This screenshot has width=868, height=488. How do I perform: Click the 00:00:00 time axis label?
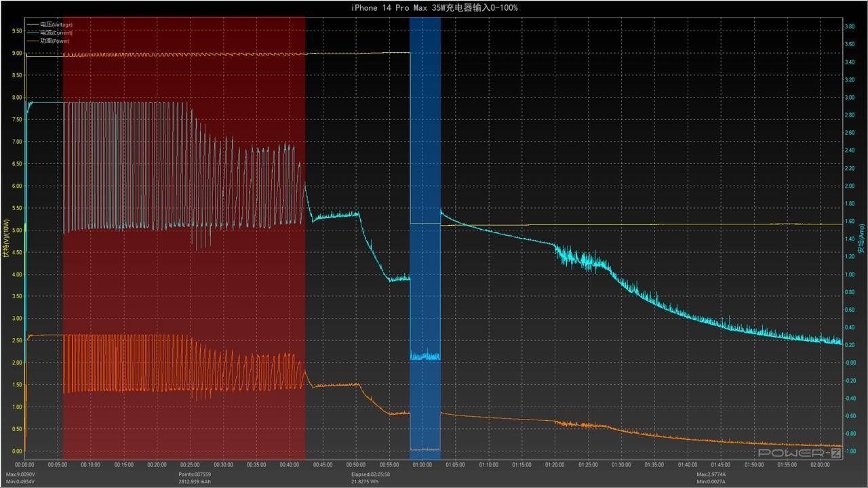pyautogui.click(x=24, y=465)
